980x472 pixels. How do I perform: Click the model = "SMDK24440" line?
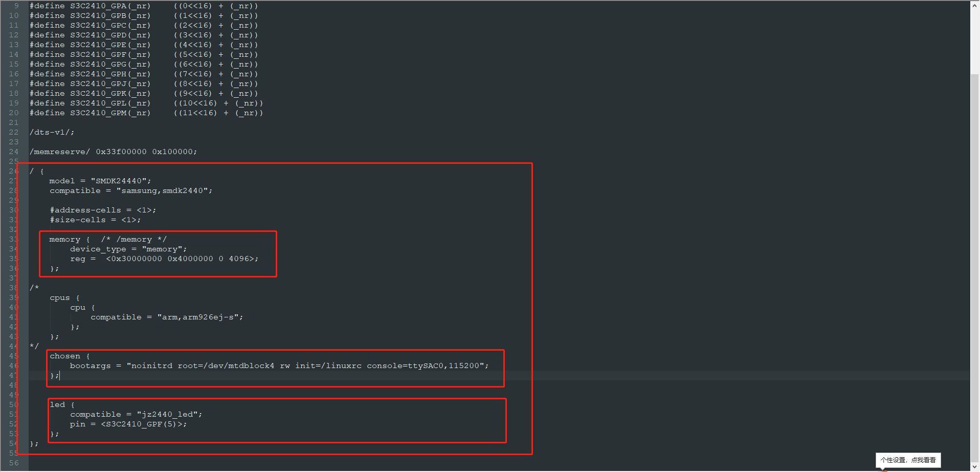pos(100,181)
